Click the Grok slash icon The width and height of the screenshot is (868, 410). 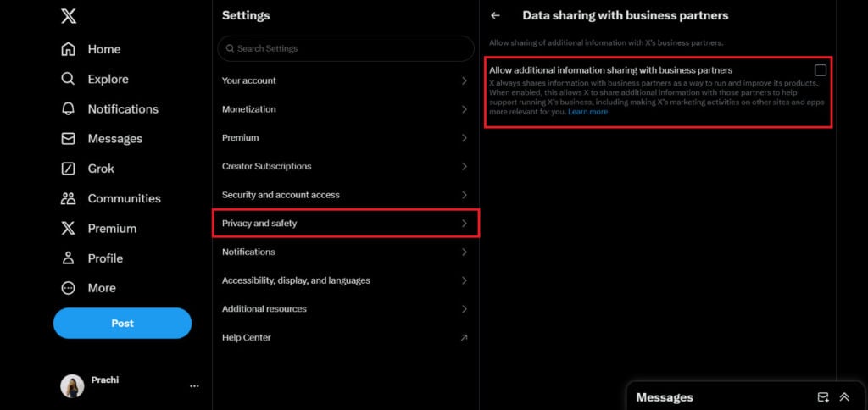[x=68, y=169]
